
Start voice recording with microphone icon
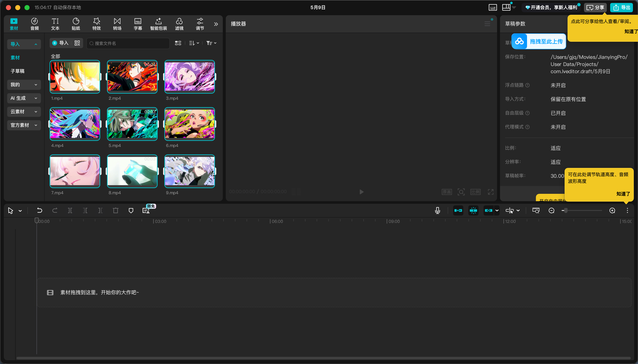[437, 210]
